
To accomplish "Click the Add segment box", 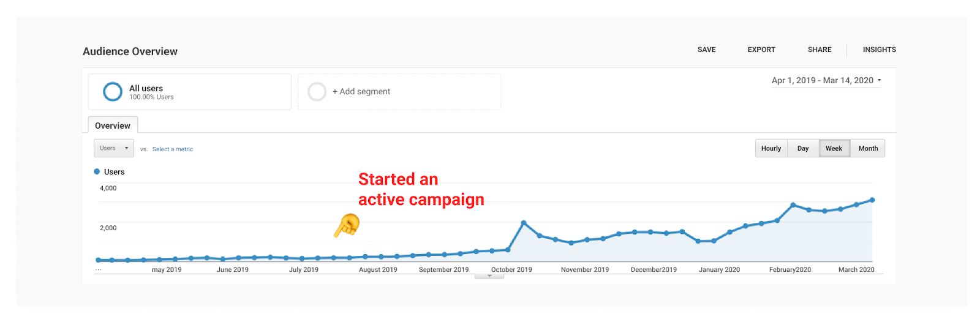I will tap(399, 92).
